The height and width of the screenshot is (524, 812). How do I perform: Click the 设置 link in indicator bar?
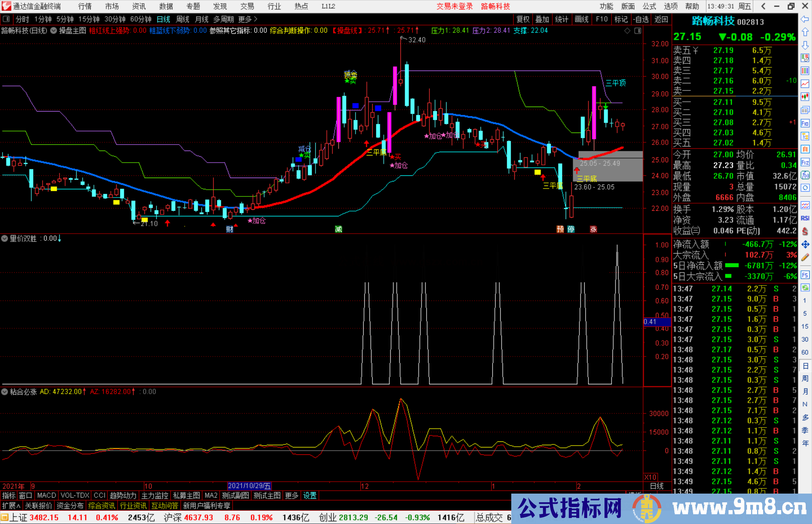click(x=310, y=495)
